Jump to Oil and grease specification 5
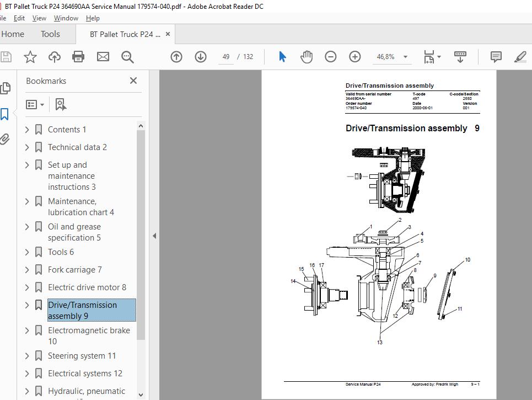The width and height of the screenshot is (532, 400). pos(74,232)
